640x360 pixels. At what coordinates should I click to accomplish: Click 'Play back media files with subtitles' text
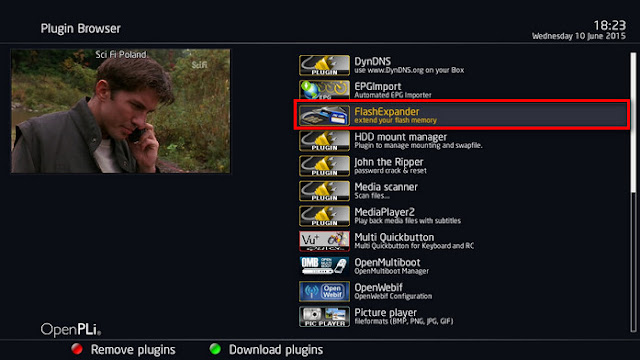[x=407, y=221]
